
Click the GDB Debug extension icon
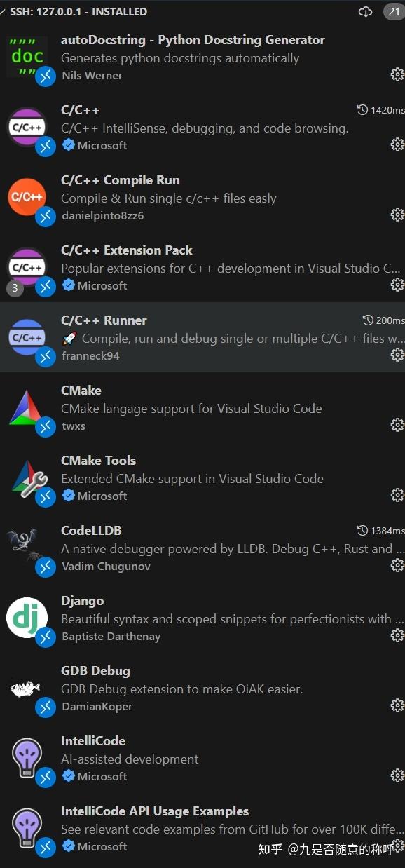coord(27,686)
